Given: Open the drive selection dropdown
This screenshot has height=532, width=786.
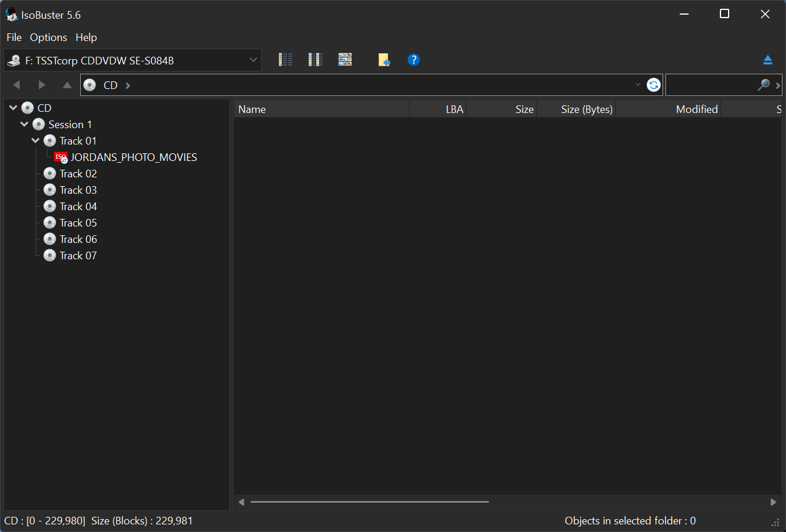Looking at the screenshot, I should click(253, 60).
